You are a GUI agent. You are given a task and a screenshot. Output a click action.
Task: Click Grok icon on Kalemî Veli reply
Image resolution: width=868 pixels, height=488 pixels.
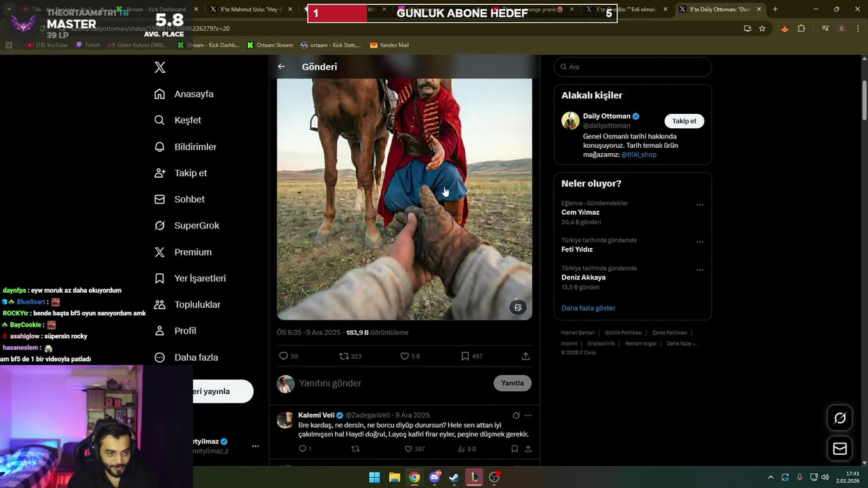coord(516,415)
